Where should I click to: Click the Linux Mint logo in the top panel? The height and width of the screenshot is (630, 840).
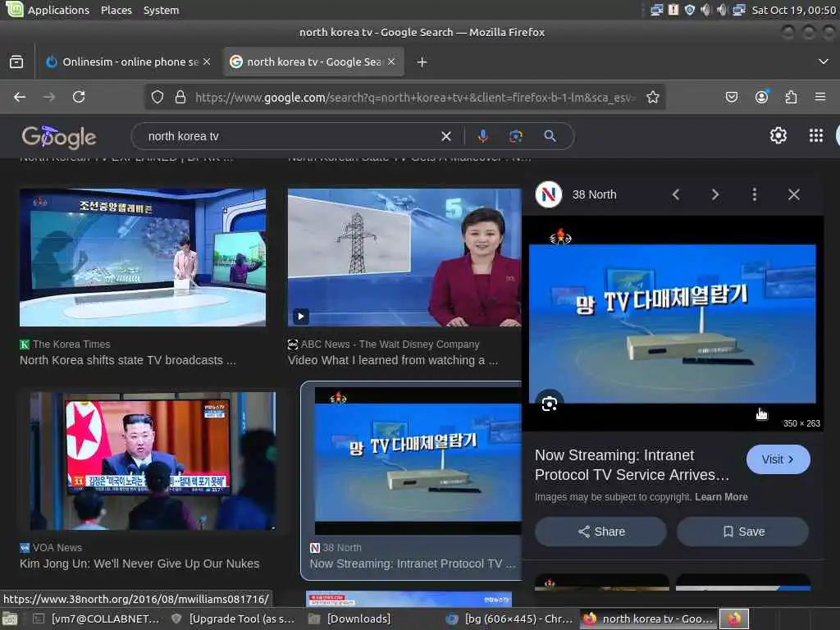click(x=13, y=9)
